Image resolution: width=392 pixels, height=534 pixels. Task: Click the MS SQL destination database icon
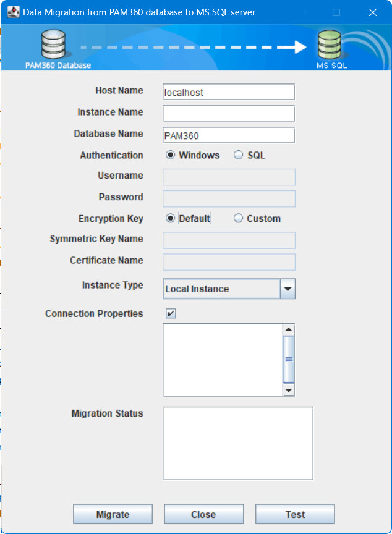pos(330,44)
